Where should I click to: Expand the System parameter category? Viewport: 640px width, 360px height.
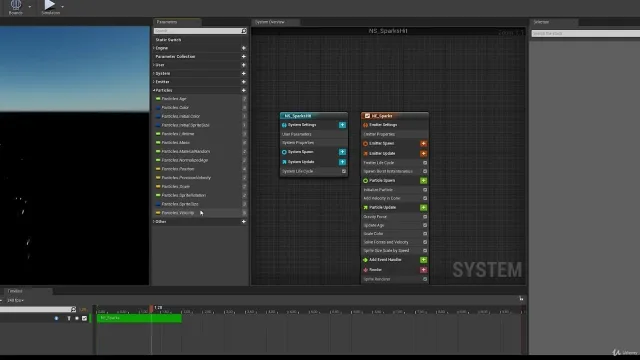click(154, 73)
